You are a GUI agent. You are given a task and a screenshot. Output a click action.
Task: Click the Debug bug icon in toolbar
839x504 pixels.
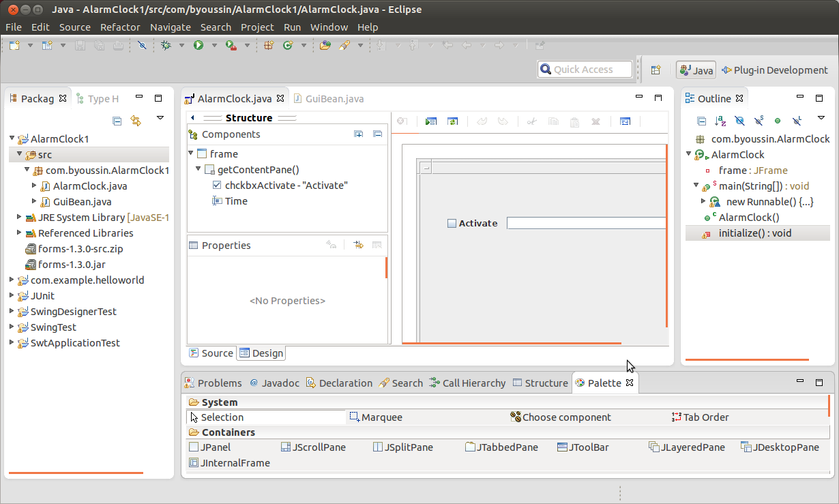(x=165, y=45)
